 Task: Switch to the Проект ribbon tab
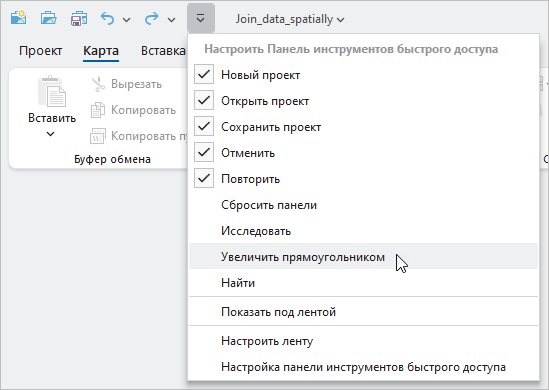41,51
